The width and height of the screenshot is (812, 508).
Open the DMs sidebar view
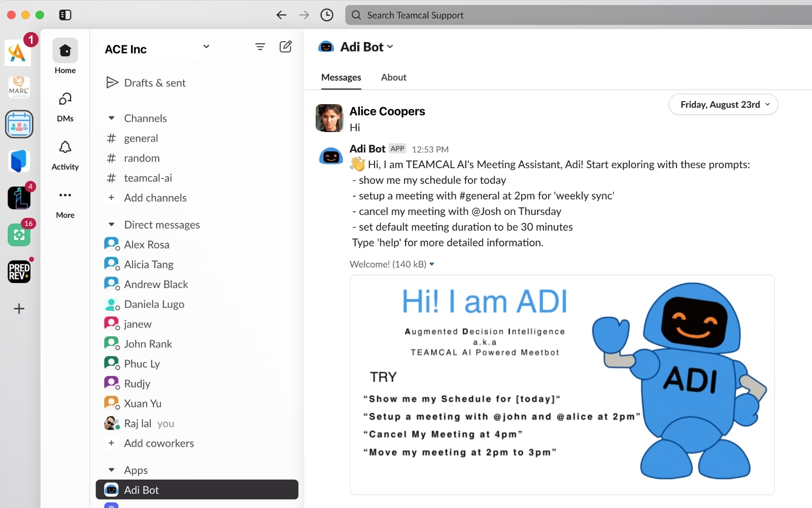click(65, 107)
